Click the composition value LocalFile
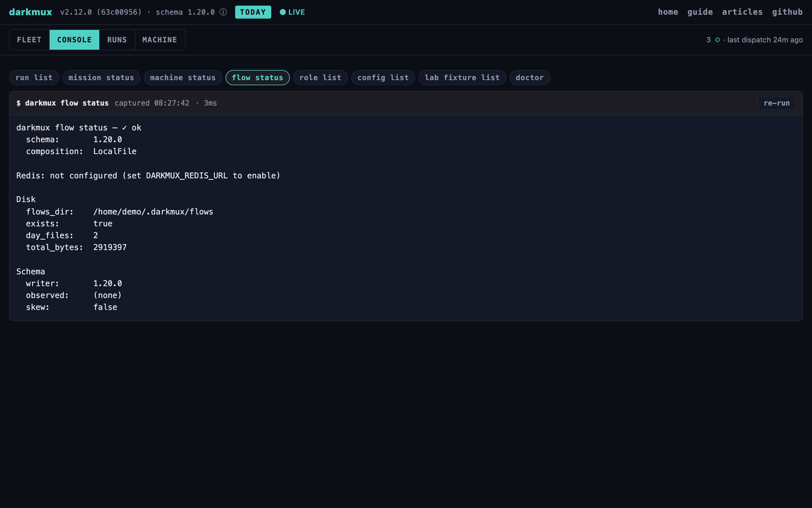 click(115, 152)
